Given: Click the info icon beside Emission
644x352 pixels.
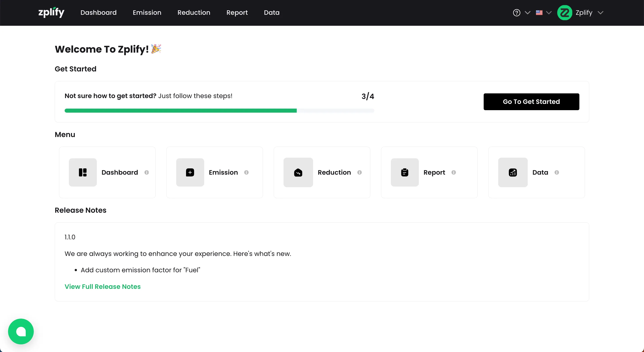Looking at the screenshot, I should (x=246, y=172).
